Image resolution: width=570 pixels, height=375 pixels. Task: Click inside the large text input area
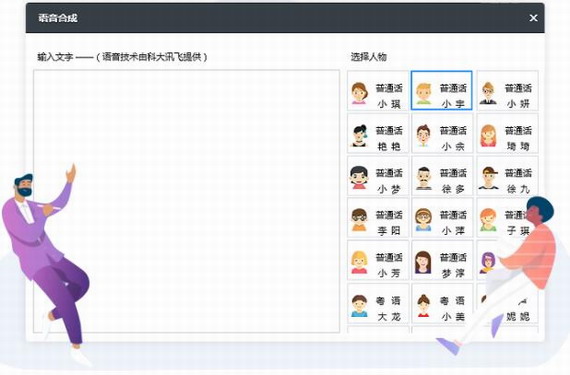point(186,201)
